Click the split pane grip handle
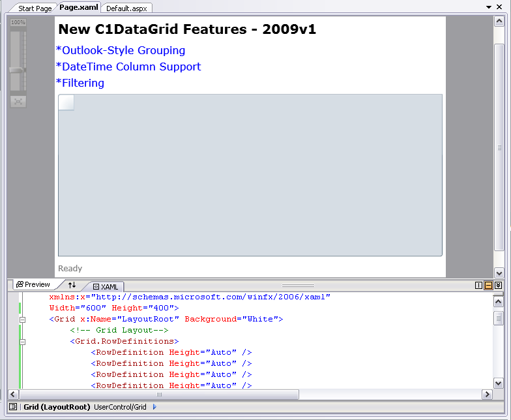The image size is (511, 420). (298, 286)
